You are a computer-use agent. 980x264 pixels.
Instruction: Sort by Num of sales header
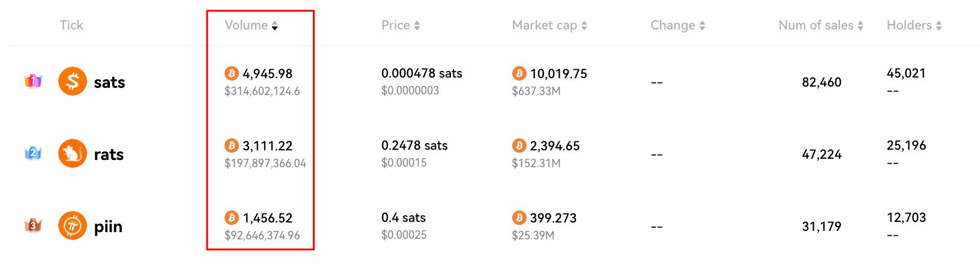coord(821,25)
